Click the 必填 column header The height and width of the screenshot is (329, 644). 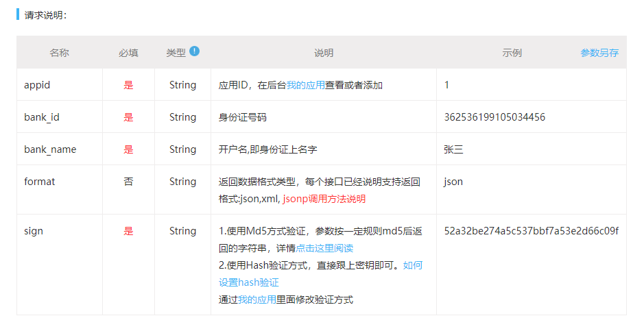point(128,53)
